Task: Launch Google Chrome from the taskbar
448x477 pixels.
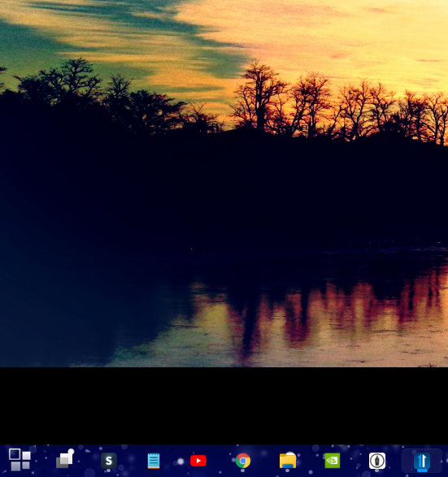Action: tap(243, 461)
